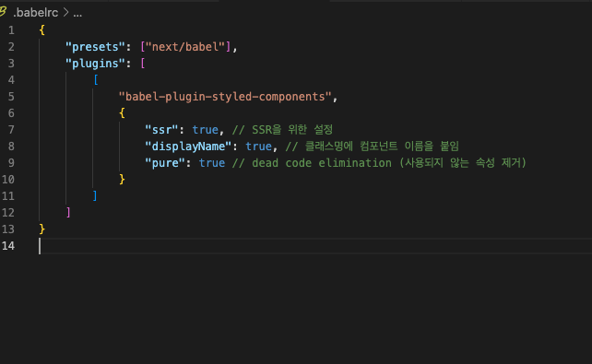
Task: Click line number 6 in gutter
Action: point(11,113)
